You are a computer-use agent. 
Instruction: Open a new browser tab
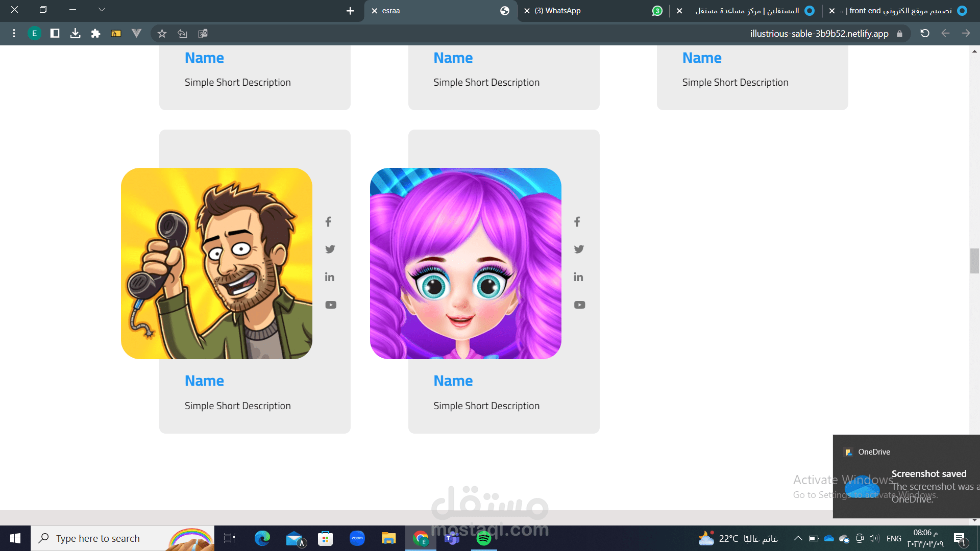point(350,11)
